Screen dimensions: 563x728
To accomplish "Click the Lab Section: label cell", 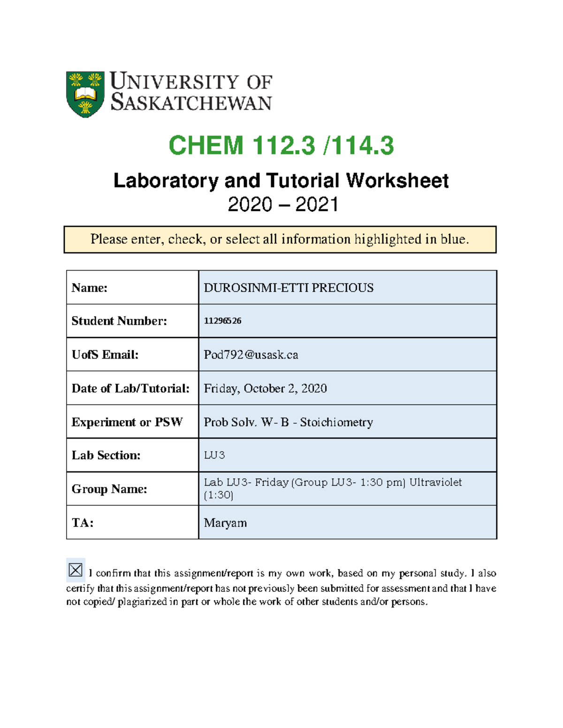I will pyautogui.click(x=132, y=455).
